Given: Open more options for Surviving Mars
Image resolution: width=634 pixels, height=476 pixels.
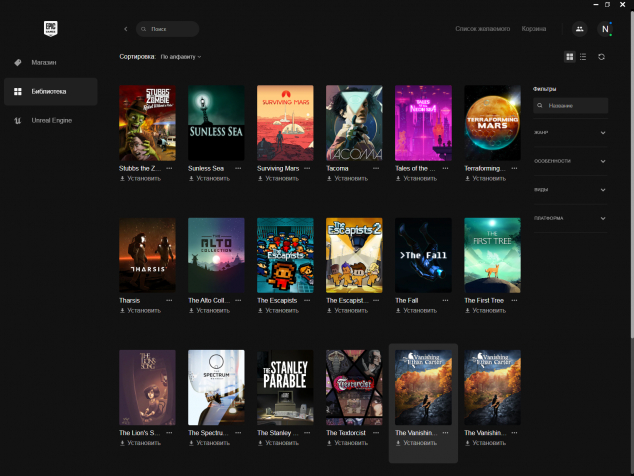Looking at the screenshot, I should 307,168.
